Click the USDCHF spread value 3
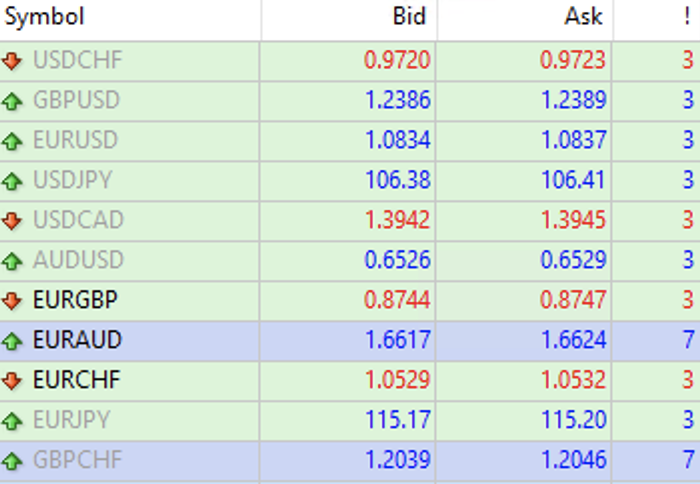Viewport: 700px width, 484px height. pos(688,60)
